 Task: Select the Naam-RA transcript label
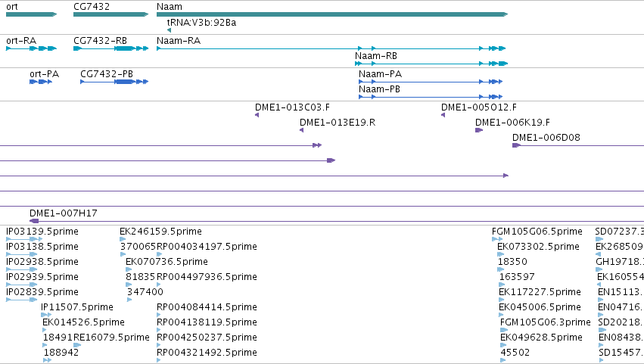179,41
